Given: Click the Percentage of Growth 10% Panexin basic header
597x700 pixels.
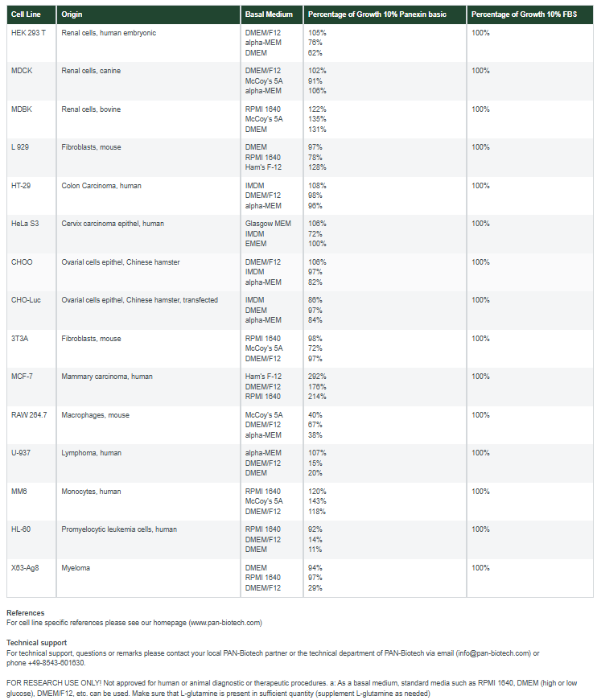Looking at the screenshot, I should [x=376, y=14].
